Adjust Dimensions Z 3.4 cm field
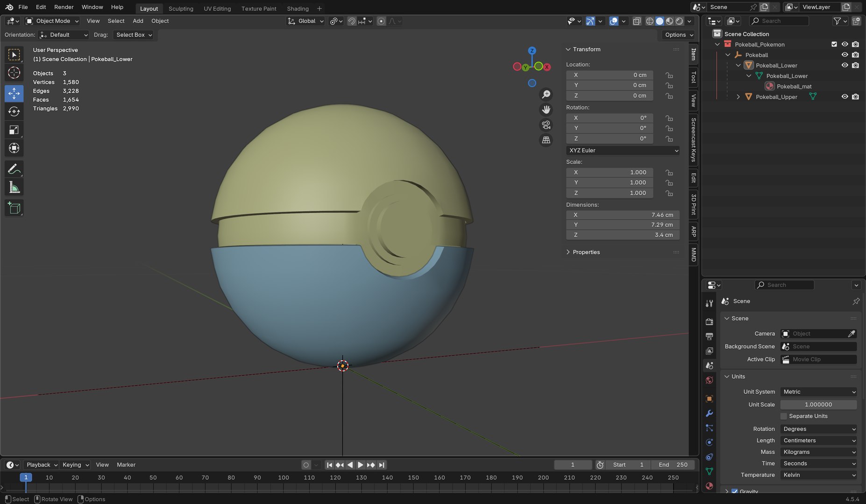This screenshot has width=866, height=504. 623,235
